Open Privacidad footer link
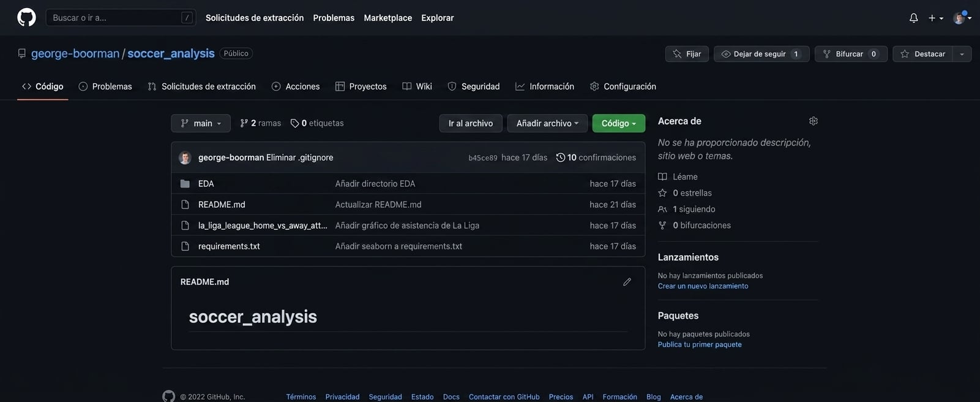The height and width of the screenshot is (402, 980). [x=342, y=397]
